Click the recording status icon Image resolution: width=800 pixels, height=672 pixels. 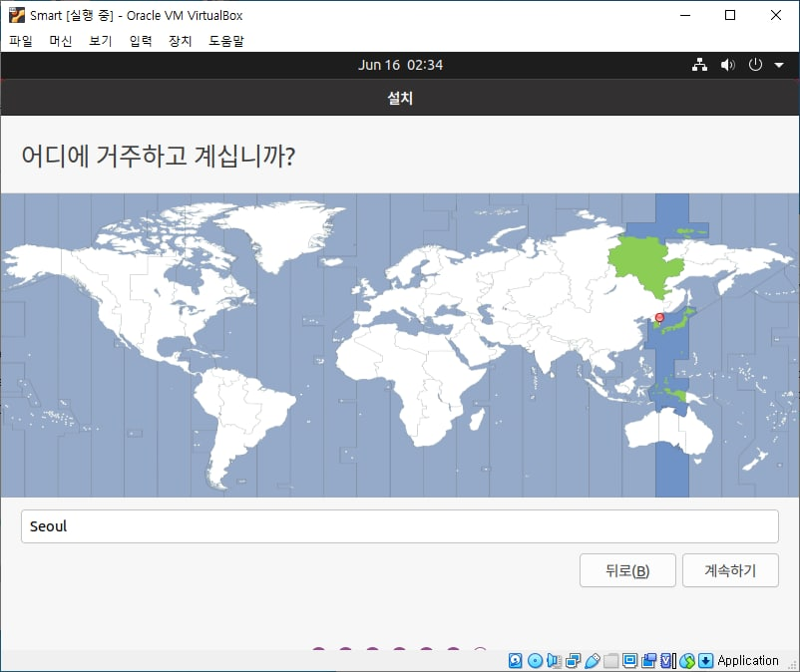tap(649, 661)
